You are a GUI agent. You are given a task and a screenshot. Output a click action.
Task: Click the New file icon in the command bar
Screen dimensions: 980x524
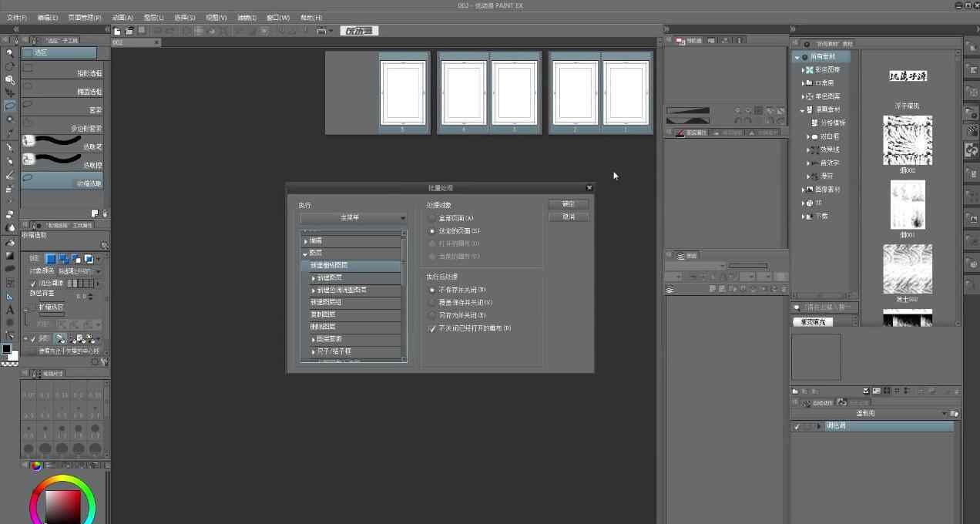tap(117, 31)
